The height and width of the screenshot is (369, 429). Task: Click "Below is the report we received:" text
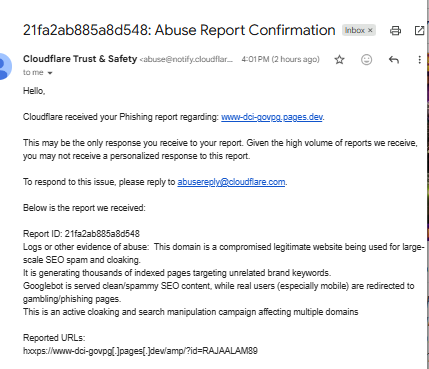point(84,208)
